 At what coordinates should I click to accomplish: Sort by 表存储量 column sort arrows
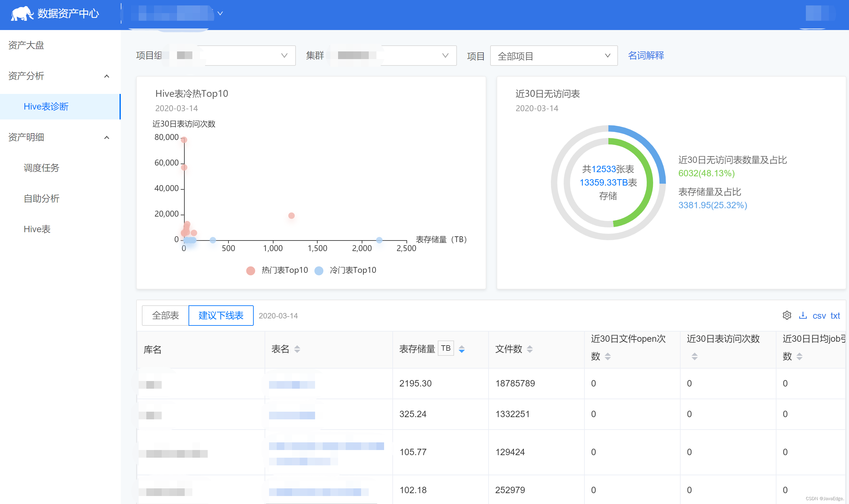click(462, 349)
